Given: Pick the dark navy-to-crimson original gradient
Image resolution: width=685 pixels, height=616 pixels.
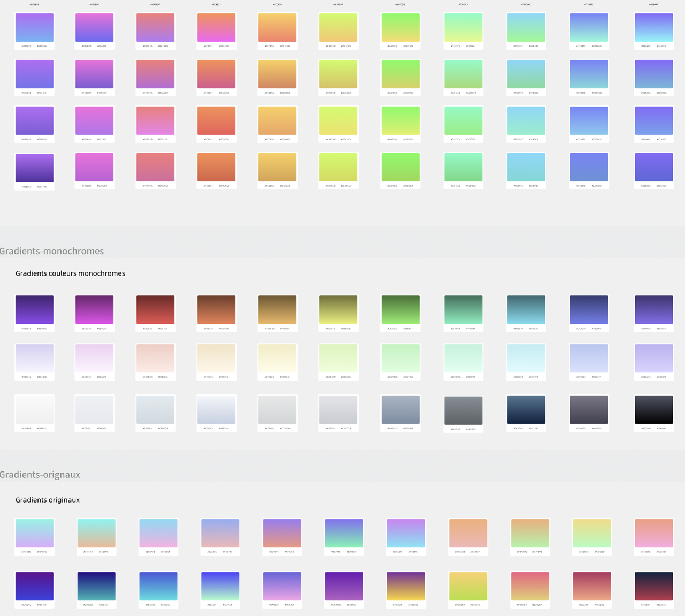Looking at the screenshot, I should [x=653, y=586].
